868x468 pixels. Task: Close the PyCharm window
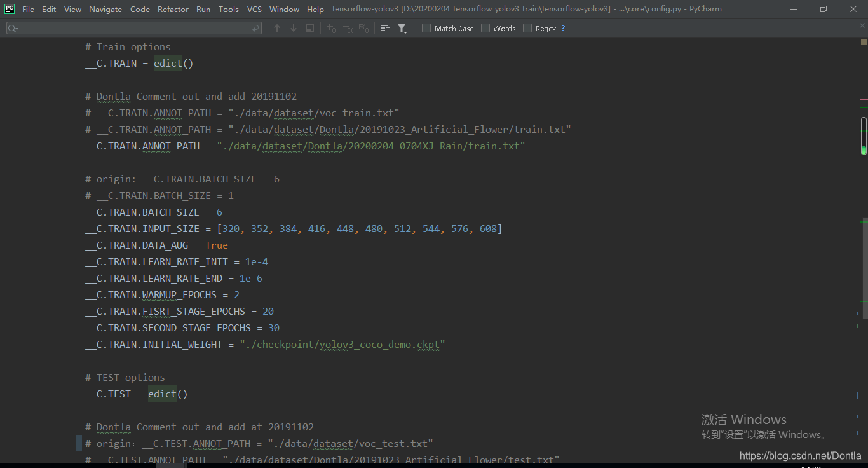(x=853, y=9)
